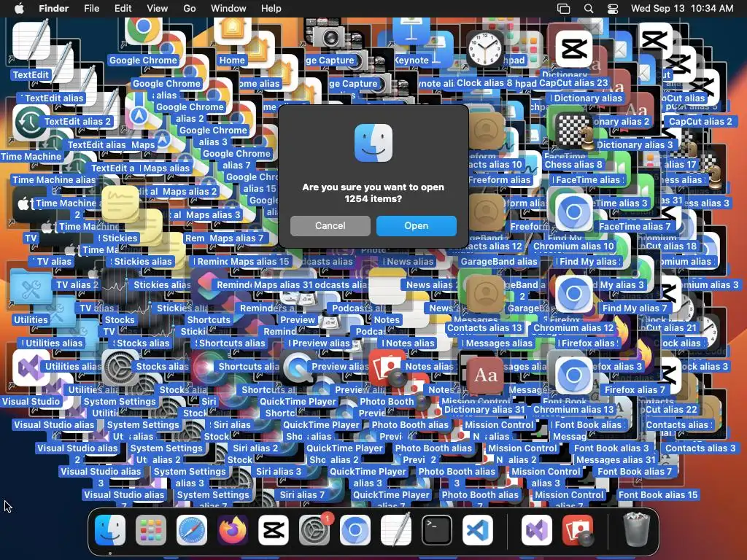Screen dimensions: 747x560
Task: Open Visual Studio Code in the Dock
Action: [478, 530]
